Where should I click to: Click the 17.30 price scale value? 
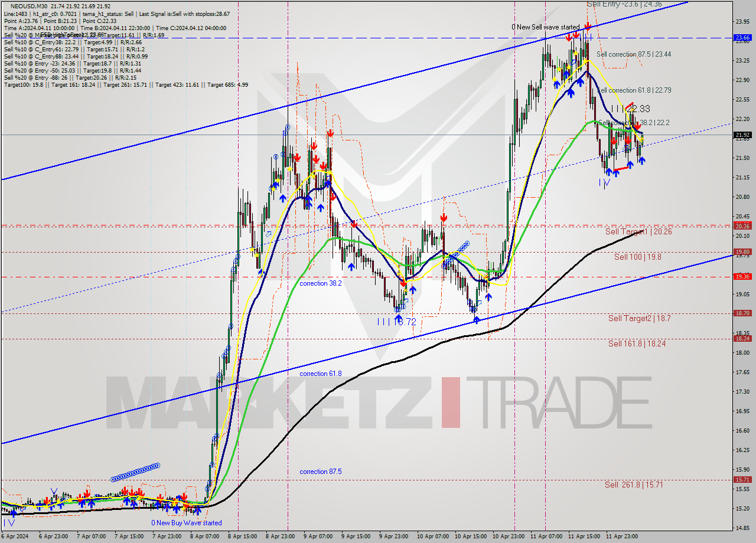pos(742,392)
